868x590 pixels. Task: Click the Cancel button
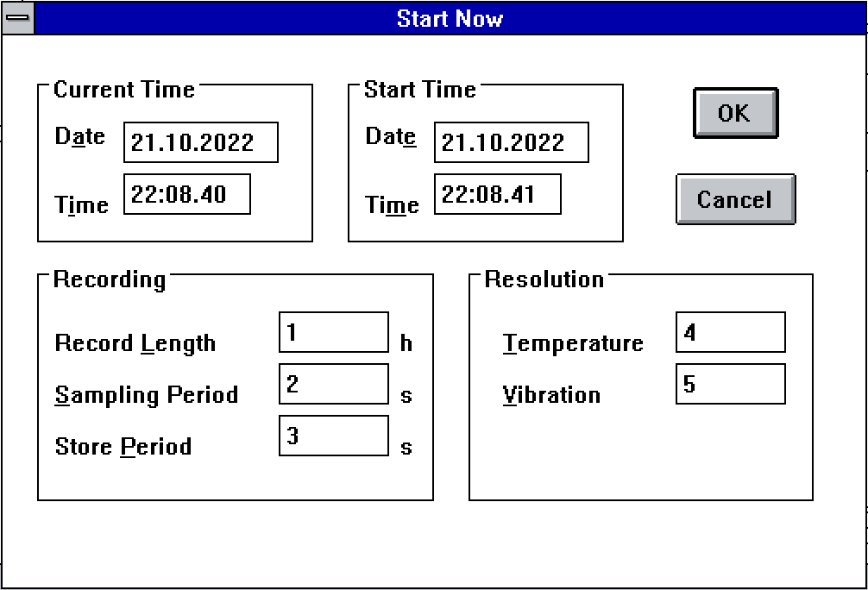(x=734, y=199)
